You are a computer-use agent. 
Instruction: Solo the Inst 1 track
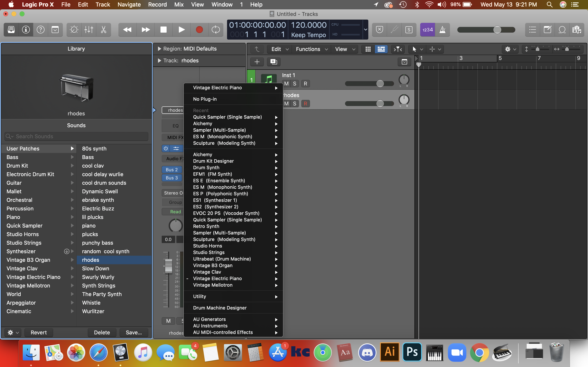pos(295,84)
